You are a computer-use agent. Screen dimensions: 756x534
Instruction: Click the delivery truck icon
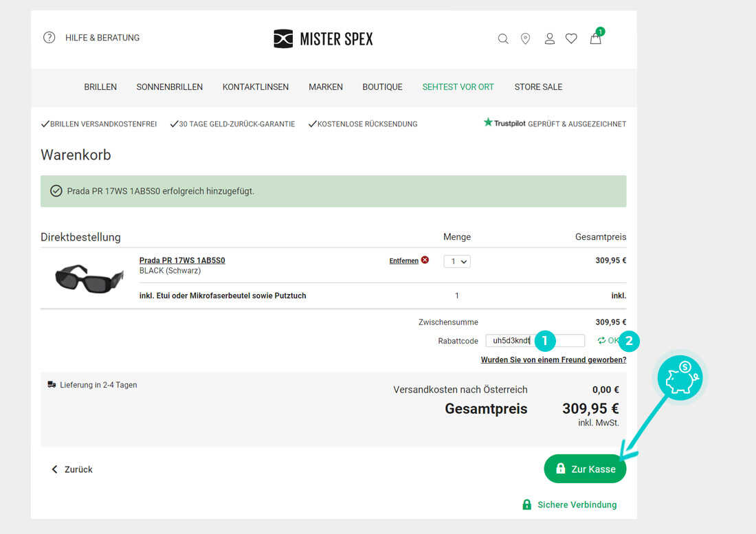(x=52, y=385)
